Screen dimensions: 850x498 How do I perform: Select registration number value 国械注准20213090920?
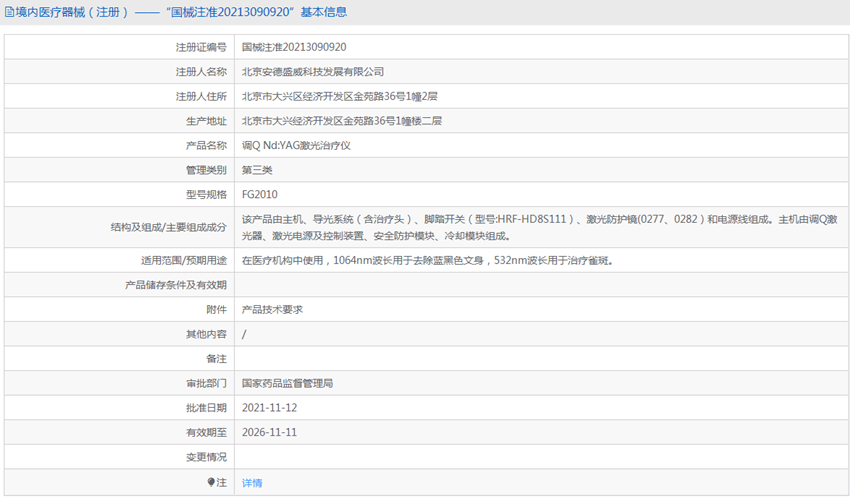294,47
